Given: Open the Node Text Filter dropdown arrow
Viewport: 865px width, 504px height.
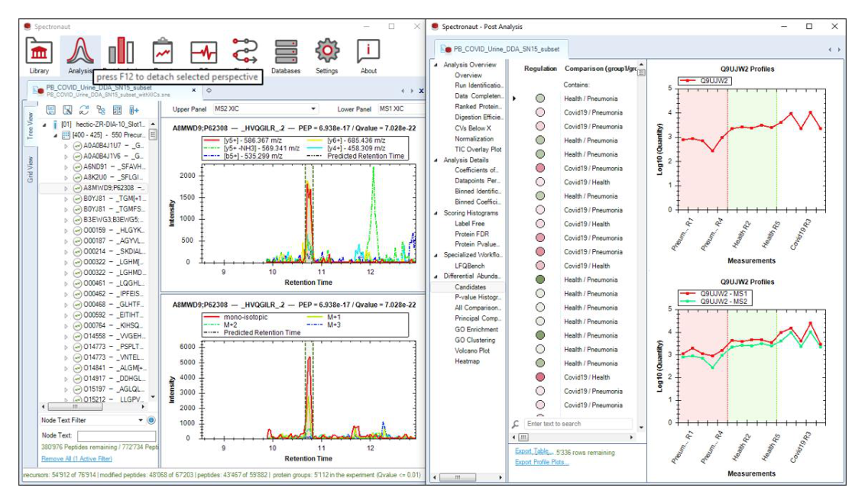Looking at the screenshot, I should pyautogui.click(x=141, y=420).
